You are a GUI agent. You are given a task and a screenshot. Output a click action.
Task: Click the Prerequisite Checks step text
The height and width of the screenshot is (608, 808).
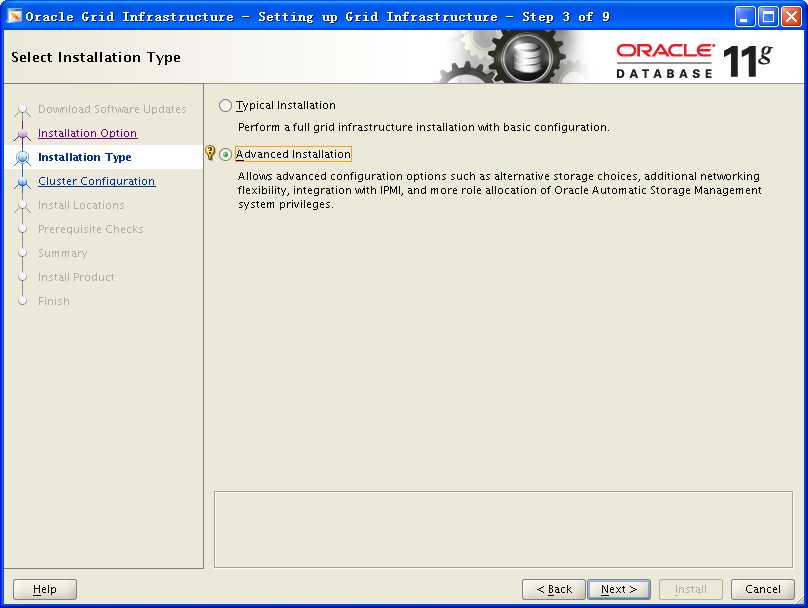click(x=90, y=229)
